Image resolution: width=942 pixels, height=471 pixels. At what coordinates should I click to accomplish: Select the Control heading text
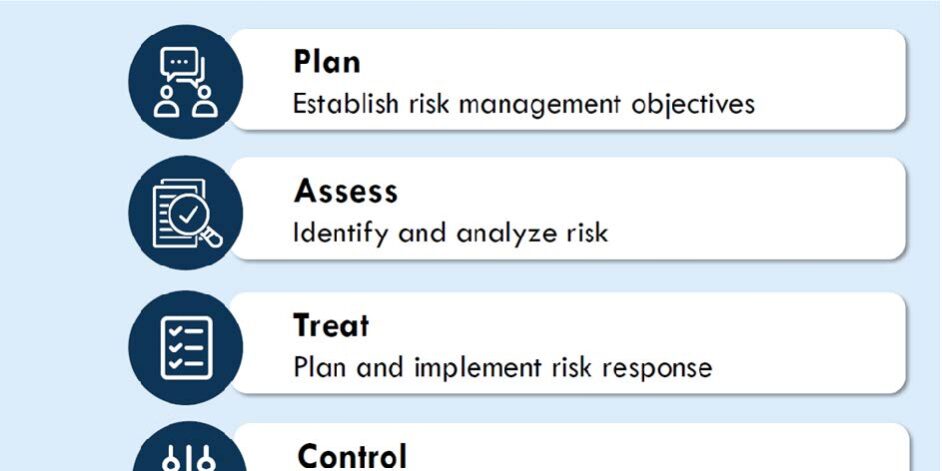point(352,456)
